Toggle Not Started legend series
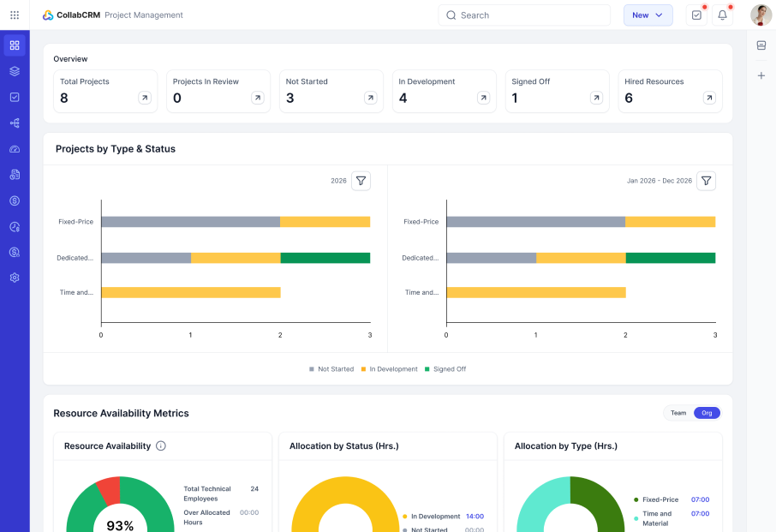This screenshot has width=776, height=532. (x=331, y=369)
